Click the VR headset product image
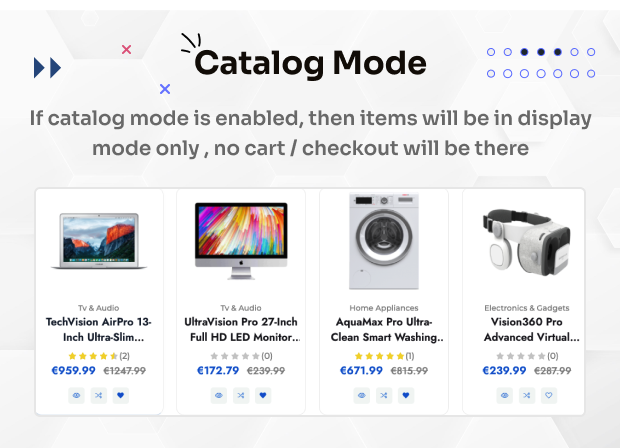620x448 pixels. 526,240
